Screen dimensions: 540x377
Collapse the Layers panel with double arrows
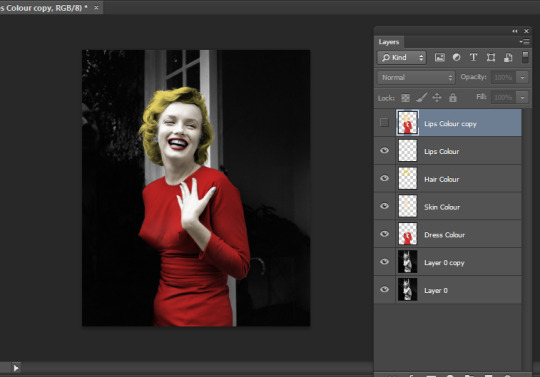(x=515, y=31)
